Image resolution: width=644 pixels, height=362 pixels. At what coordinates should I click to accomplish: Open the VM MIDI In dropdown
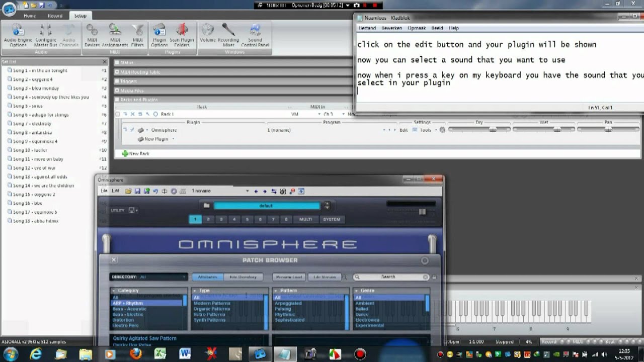(x=319, y=115)
